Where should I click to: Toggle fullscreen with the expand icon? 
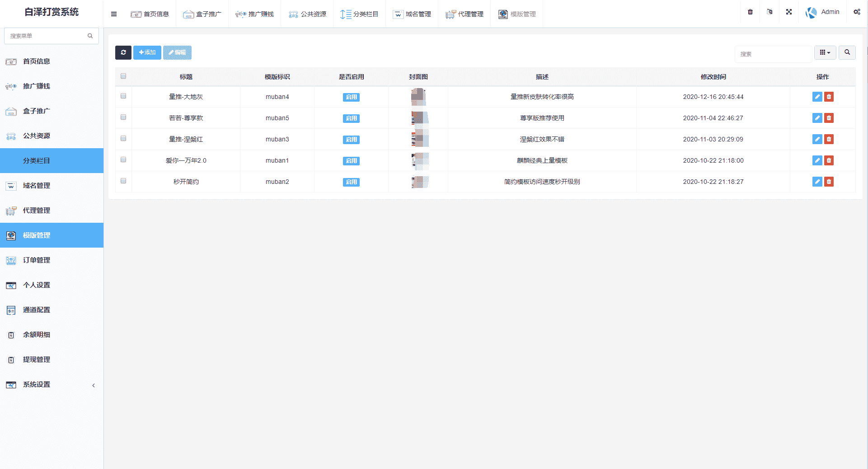click(788, 12)
